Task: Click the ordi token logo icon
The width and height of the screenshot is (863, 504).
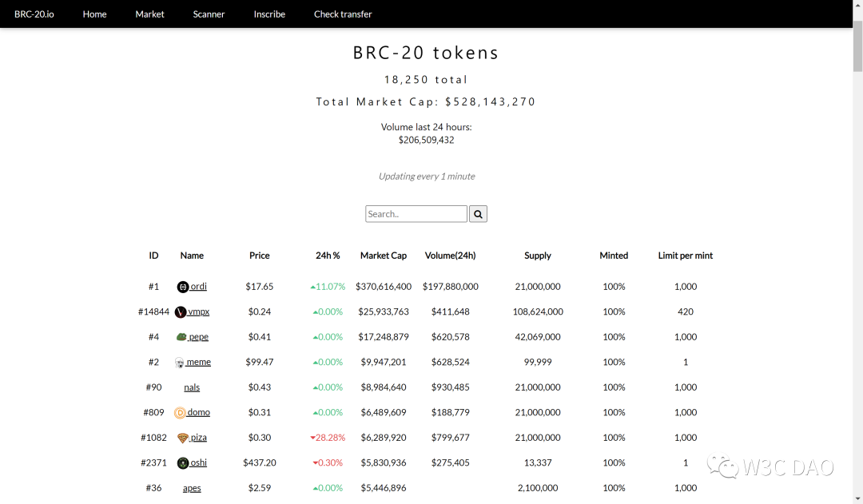Action: tap(183, 287)
